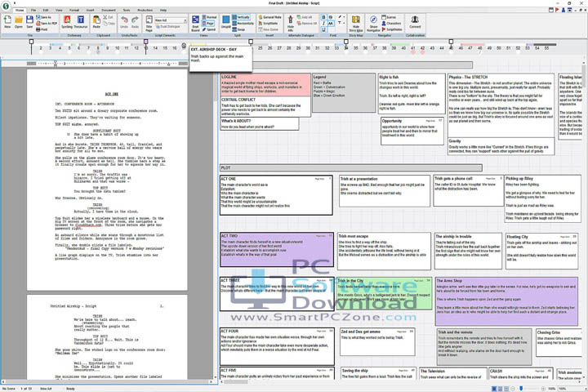Open the Format ribbon tab
This screenshot has width=588, height=392.
(74, 10)
